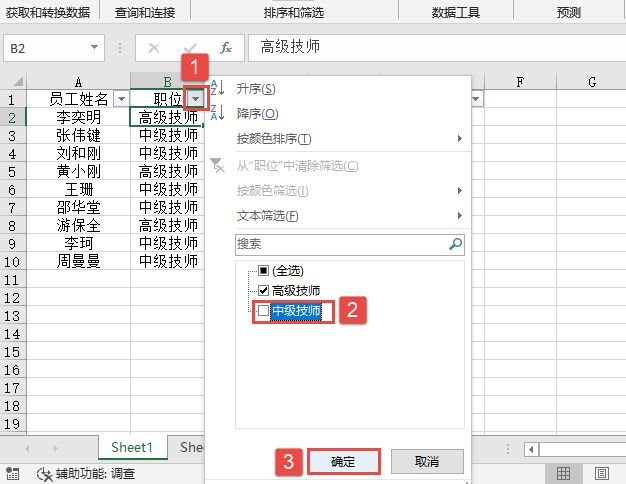The width and height of the screenshot is (626, 484).
Task: Open the 员工姓名 column filter dropdown
Action: point(121,98)
